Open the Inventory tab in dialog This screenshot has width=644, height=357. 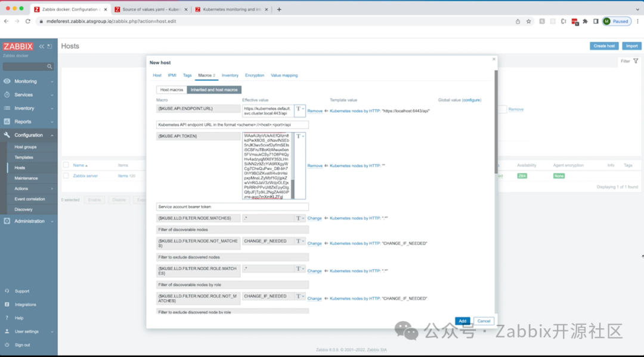click(230, 75)
